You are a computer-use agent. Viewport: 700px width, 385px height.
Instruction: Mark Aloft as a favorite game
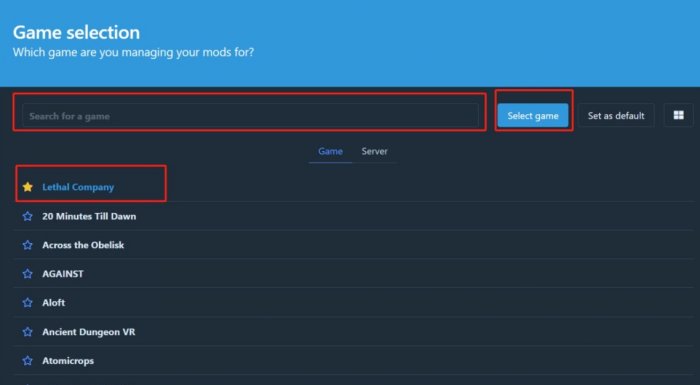(28, 302)
